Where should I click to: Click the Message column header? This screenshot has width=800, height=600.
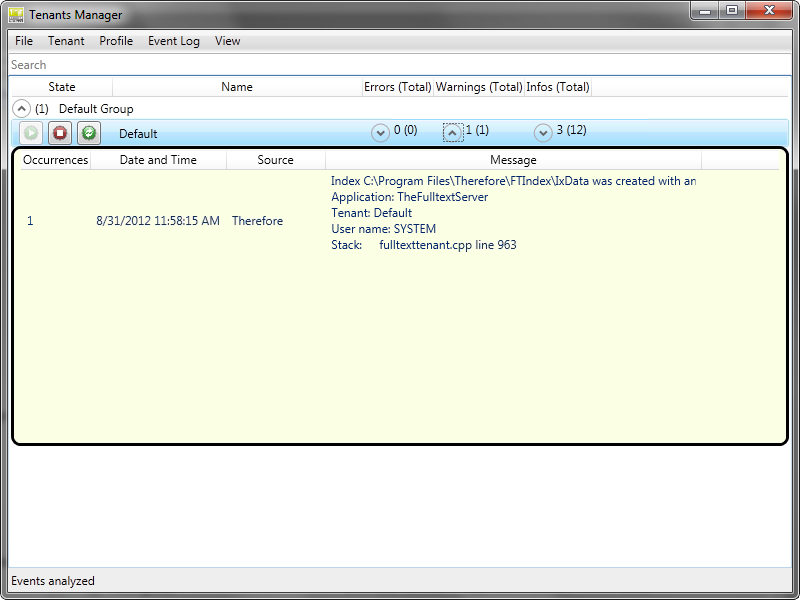point(513,160)
